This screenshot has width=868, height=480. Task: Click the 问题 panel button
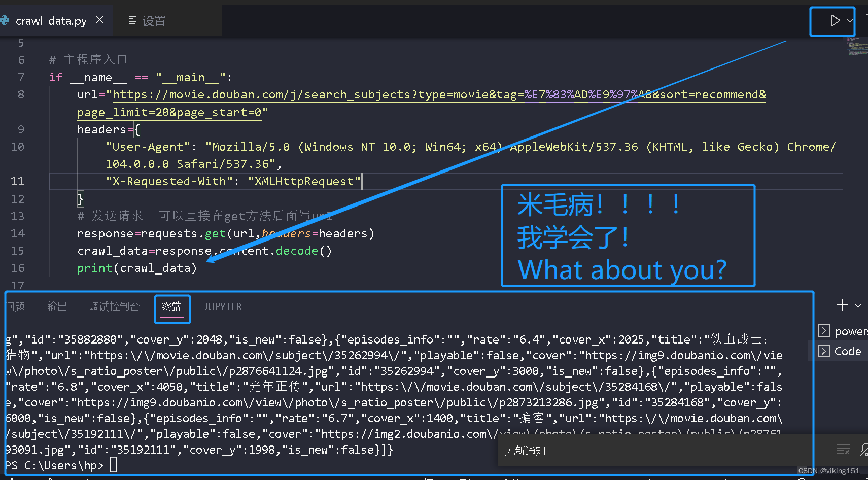[15, 306]
